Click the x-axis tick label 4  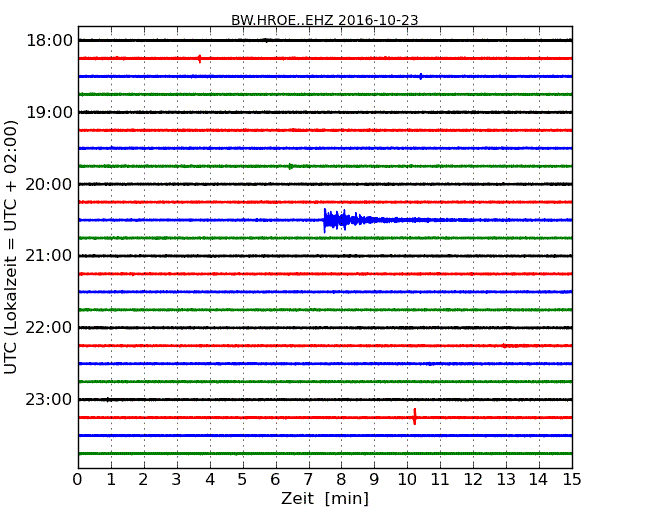210,479
